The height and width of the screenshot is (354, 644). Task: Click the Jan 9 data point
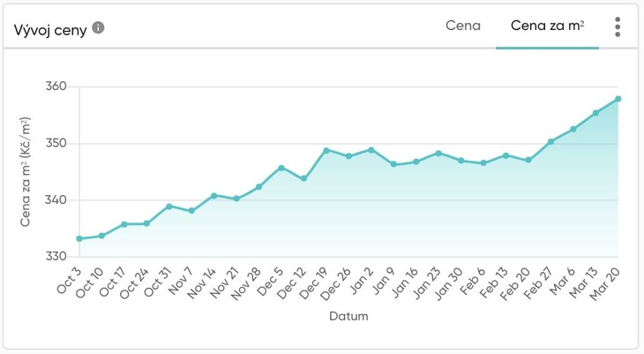(393, 164)
